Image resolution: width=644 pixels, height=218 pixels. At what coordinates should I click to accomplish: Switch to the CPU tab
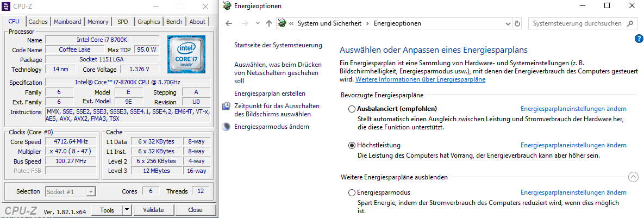point(14,21)
